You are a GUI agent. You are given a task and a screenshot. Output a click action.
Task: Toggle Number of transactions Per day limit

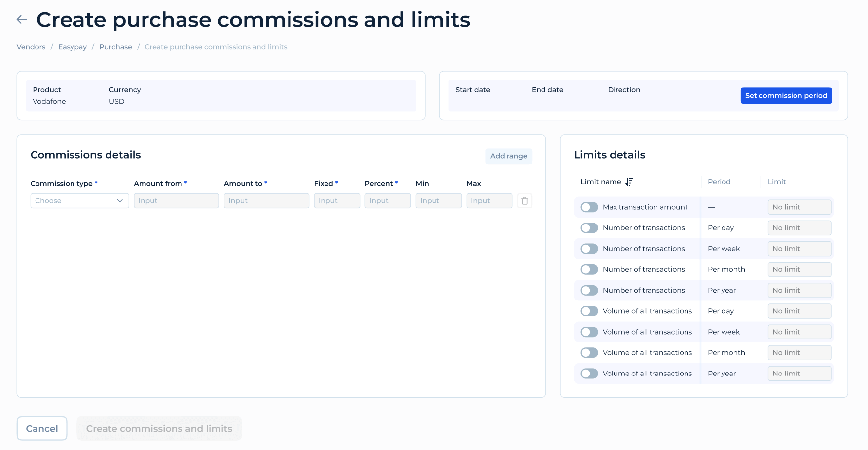coord(589,228)
